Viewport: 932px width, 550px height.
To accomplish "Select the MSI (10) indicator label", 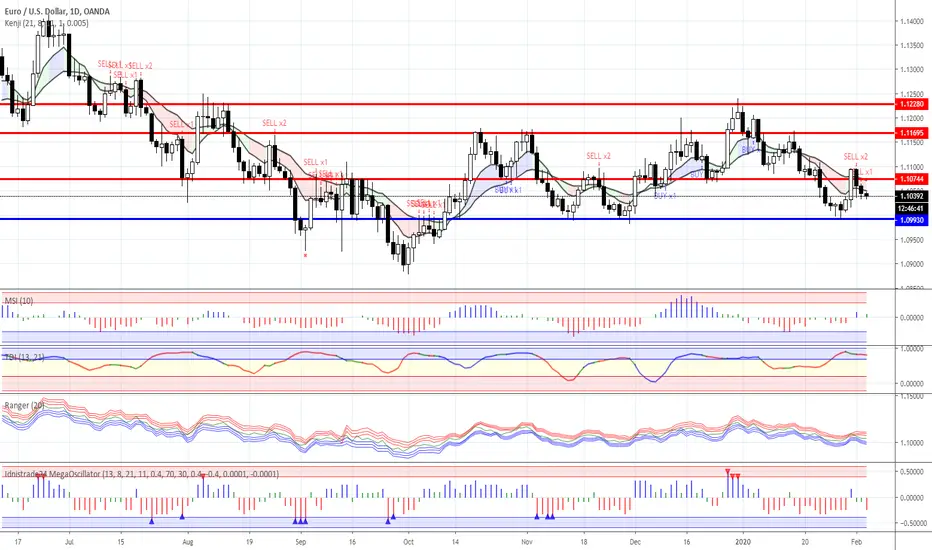I will click(x=19, y=301).
